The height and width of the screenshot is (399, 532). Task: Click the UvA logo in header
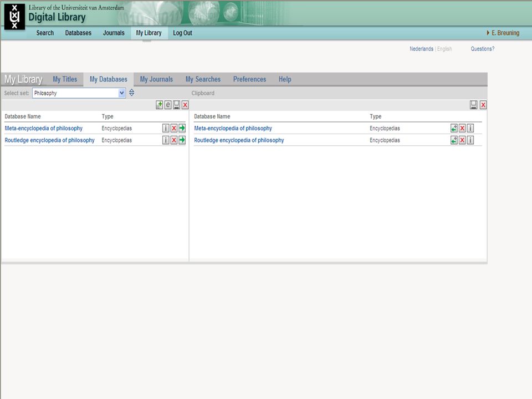click(x=14, y=16)
